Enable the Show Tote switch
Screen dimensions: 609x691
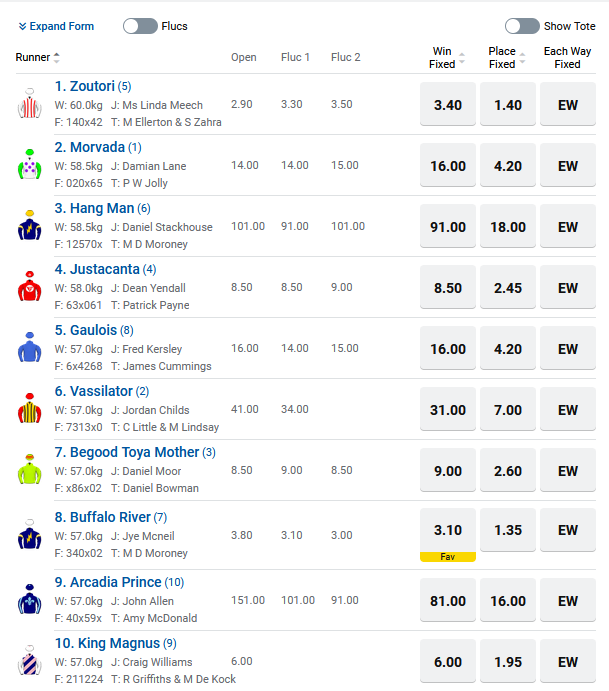pos(522,26)
